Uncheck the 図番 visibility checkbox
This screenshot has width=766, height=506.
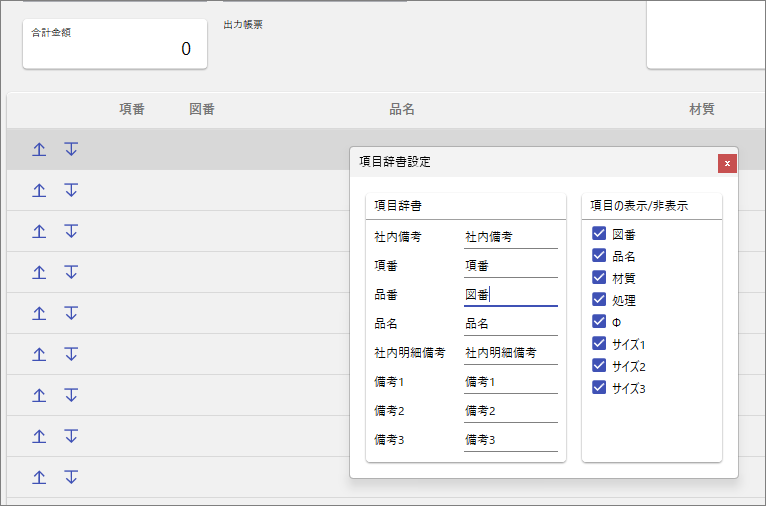pyautogui.click(x=599, y=234)
